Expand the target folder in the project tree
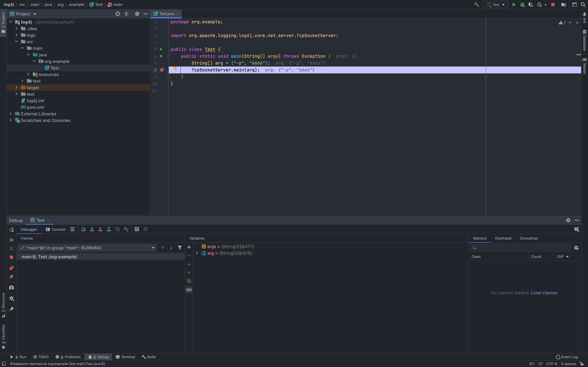This screenshot has width=588, height=367. click(17, 87)
